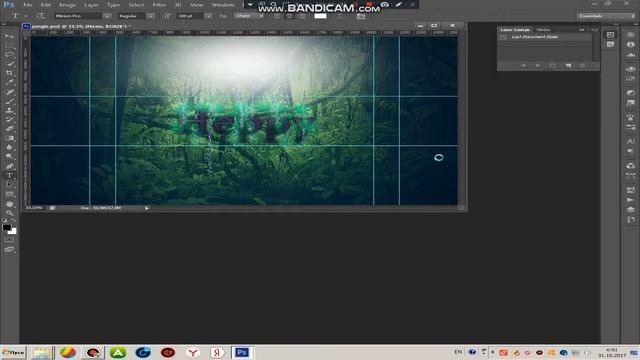Select the Blur tool

pyautogui.click(x=9, y=147)
